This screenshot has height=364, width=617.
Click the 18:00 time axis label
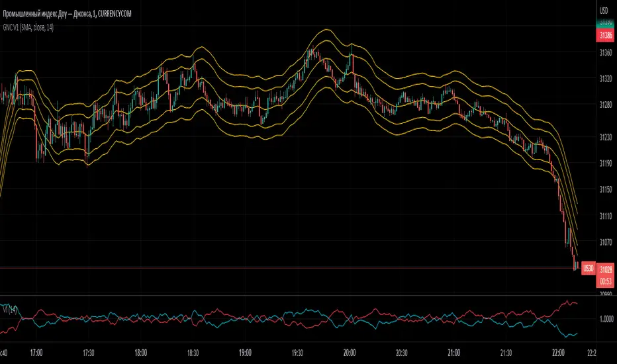[140, 353]
